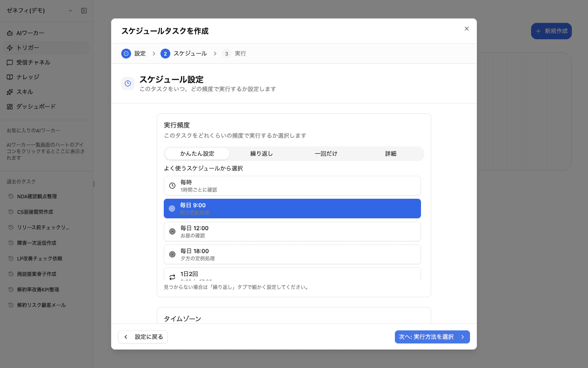
Task: Switch to the 詳細 tab
Action: coord(391,154)
